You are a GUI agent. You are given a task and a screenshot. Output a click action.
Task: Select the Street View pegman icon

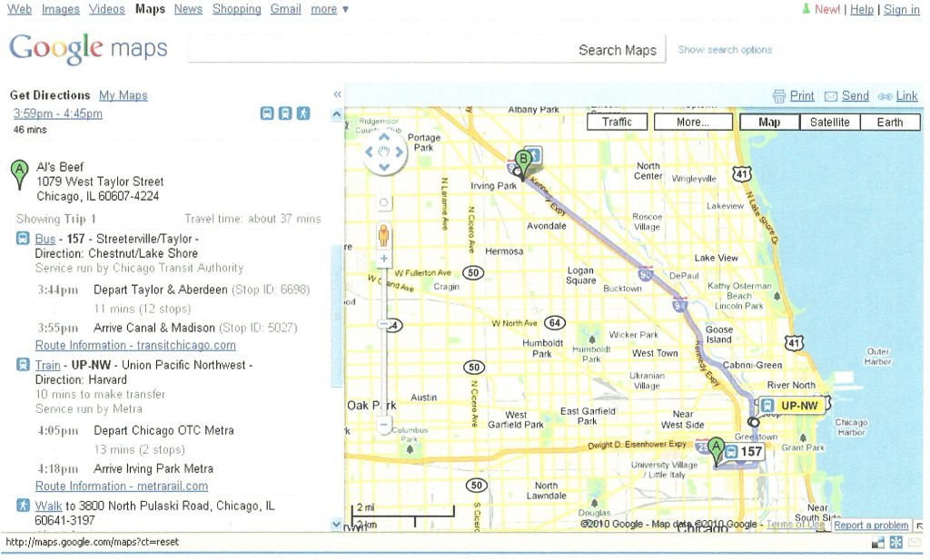click(x=384, y=235)
